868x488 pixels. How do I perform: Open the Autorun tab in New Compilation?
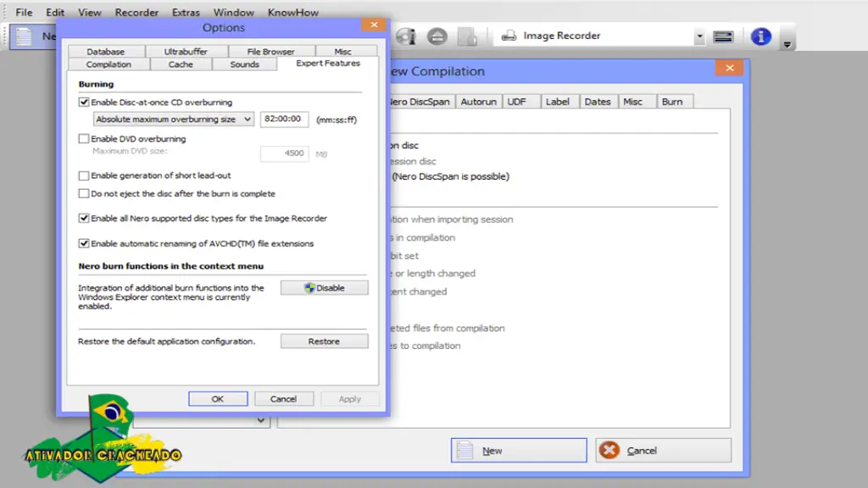click(478, 102)
